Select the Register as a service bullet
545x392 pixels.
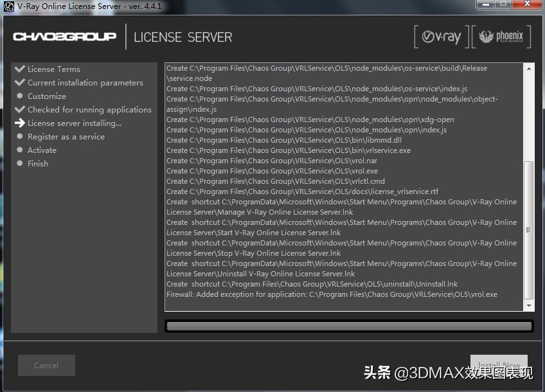coord(19,136)
